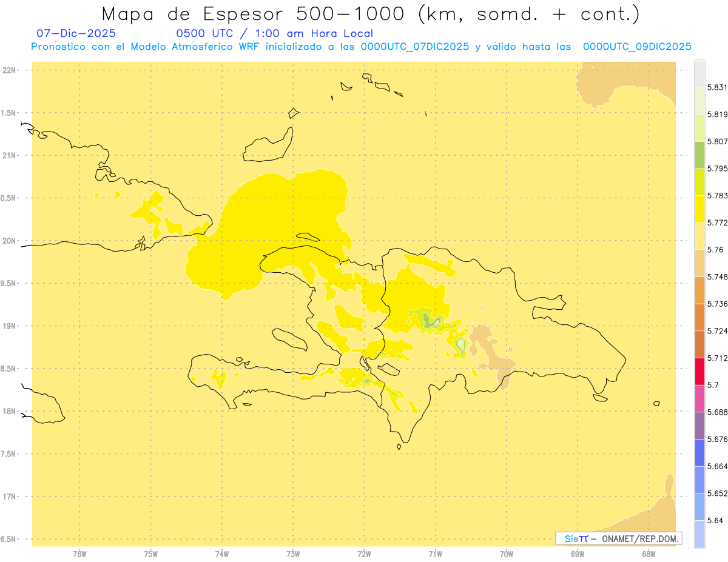
Task: Click the 69W longitude axis label
Action: click(x=578, y=554)
